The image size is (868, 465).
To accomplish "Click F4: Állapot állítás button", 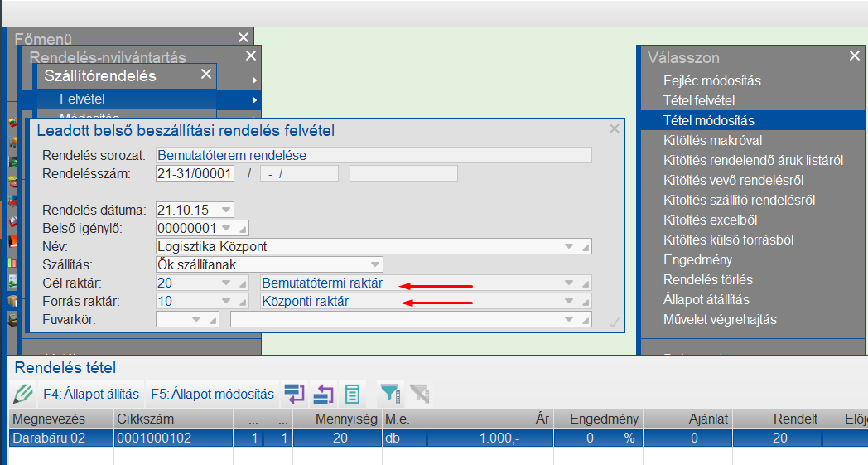I will tap(91, 394).
